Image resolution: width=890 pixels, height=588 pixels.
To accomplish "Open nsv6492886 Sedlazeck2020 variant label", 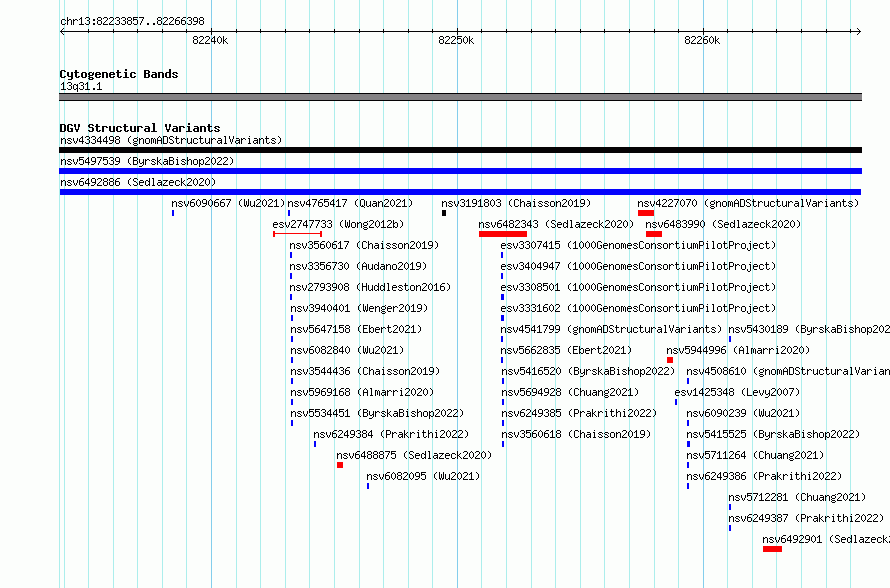I will pos(138,182).
